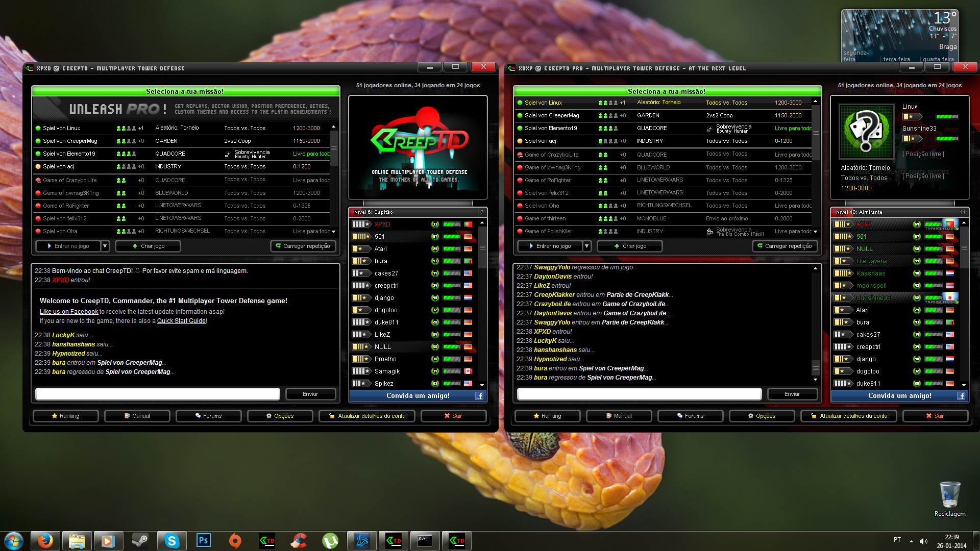Select Spiel von felix312 row in left window

[x=182, y=218]
